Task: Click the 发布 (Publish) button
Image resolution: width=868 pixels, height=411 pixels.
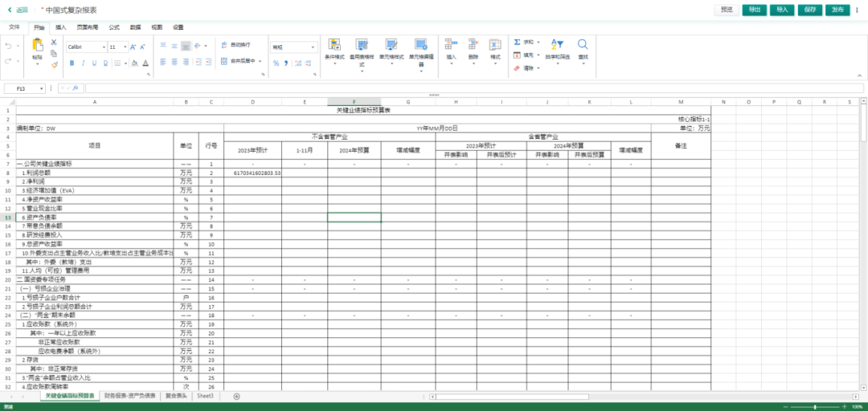Action: (838, 10)
